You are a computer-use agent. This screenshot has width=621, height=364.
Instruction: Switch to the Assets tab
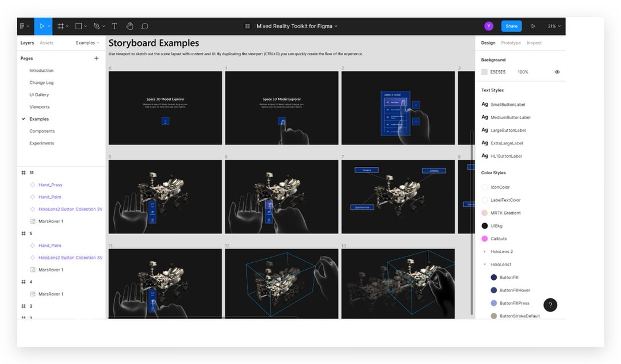[x=47, y=43]
